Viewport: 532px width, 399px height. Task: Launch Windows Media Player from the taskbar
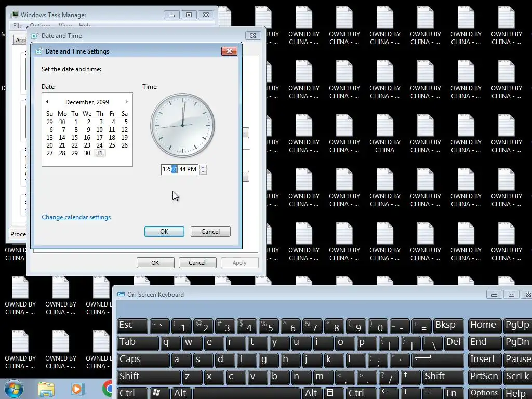[x=77, y=389]
